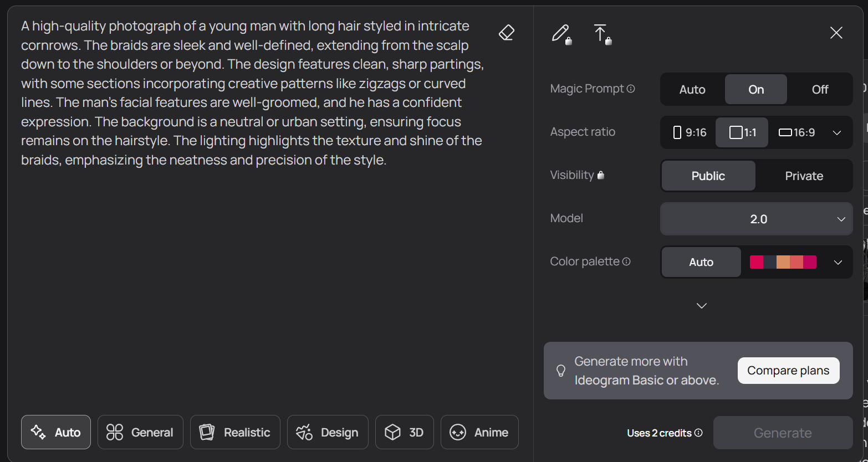Select the 9:16 aspect ratio
Image resolution: width=868 pixels, height=462 pixels.
(x=689, y=132)
